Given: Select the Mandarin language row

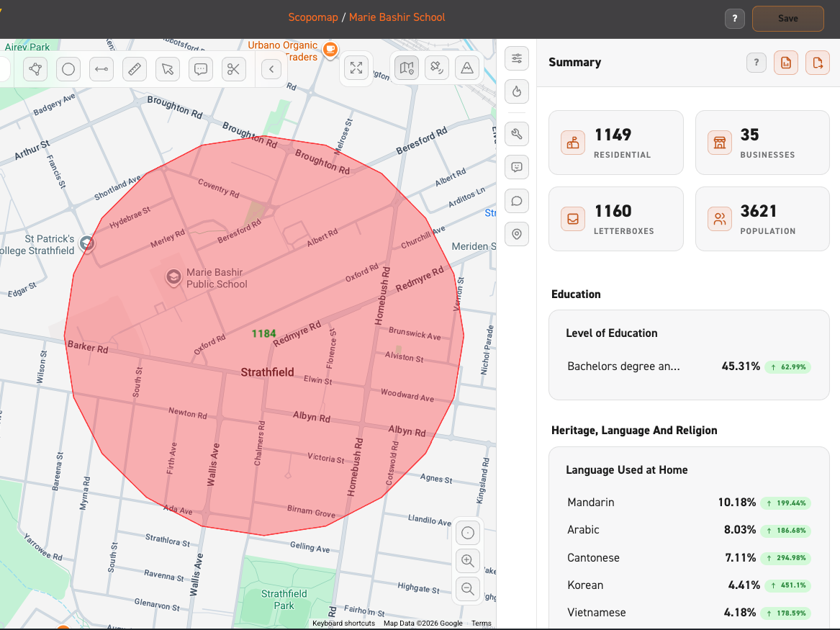Looking at the screenshot, I should [x=689, y=503].
